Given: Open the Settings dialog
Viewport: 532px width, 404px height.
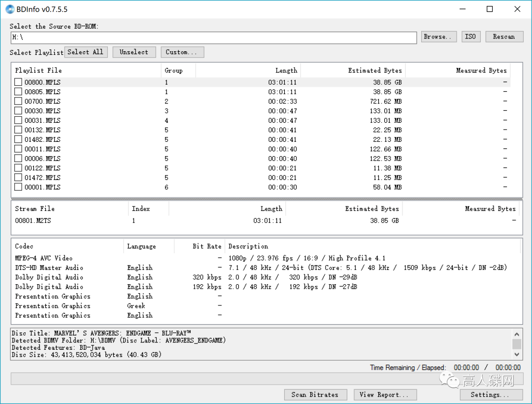Looking at the screenshot, I should point(491,395).
